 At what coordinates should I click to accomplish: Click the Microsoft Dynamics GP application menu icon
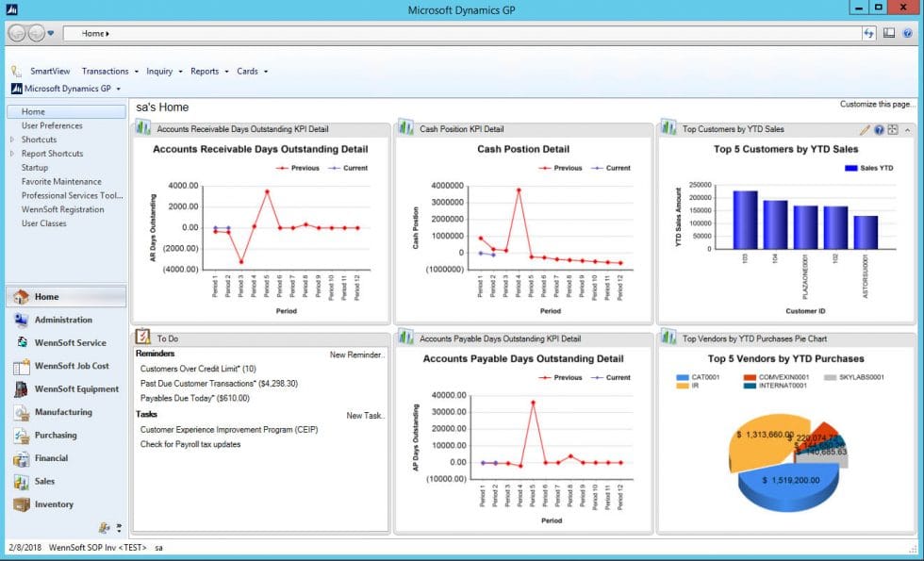pos(16,88)
